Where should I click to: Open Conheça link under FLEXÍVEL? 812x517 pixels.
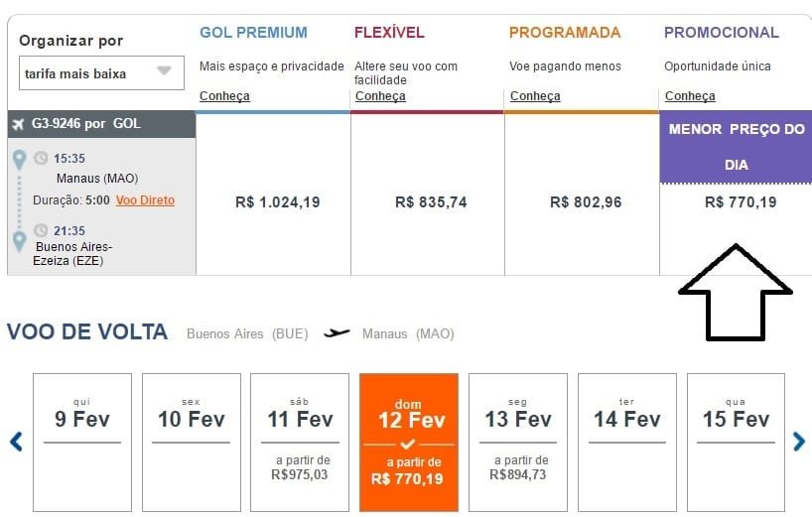click(380, 96)
